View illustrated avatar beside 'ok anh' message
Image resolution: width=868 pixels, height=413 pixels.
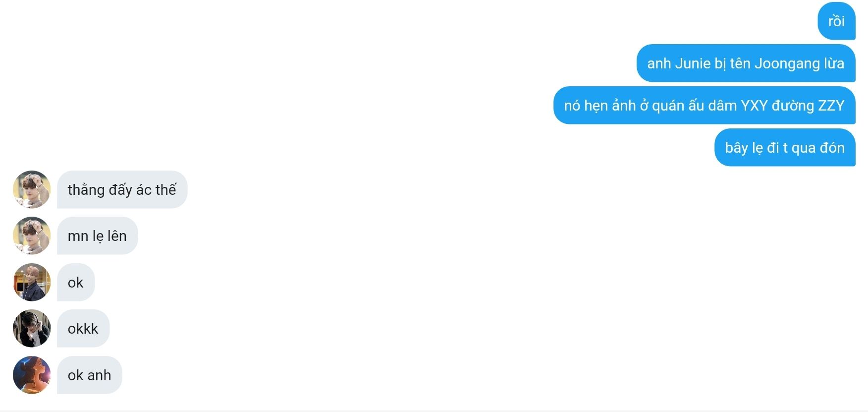(32, 375)
